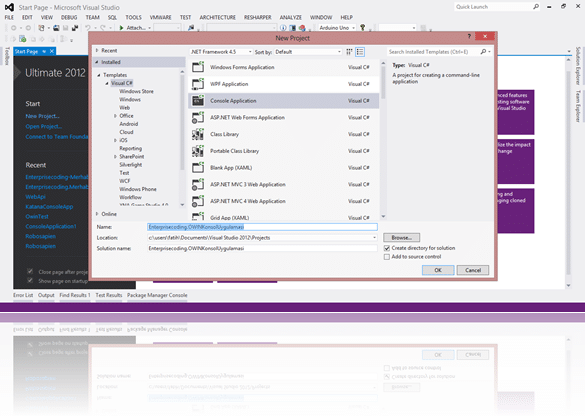Close the Start Page tab

coord(52,51)
